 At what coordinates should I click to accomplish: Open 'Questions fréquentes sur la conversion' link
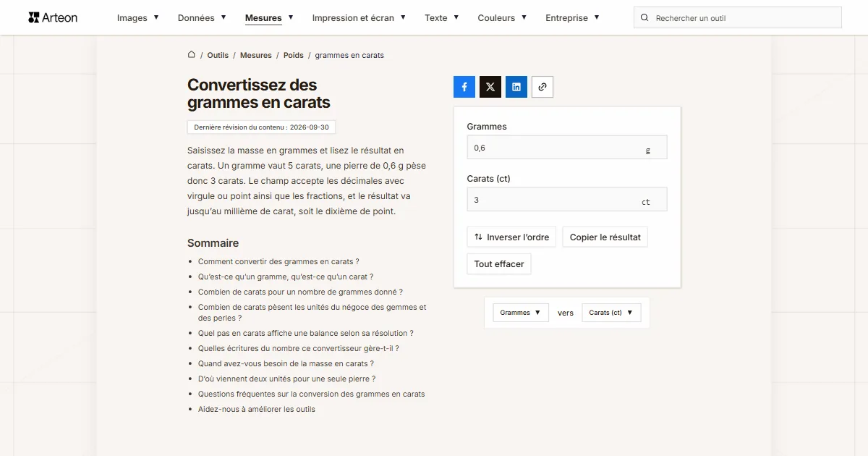coord(312,394)
